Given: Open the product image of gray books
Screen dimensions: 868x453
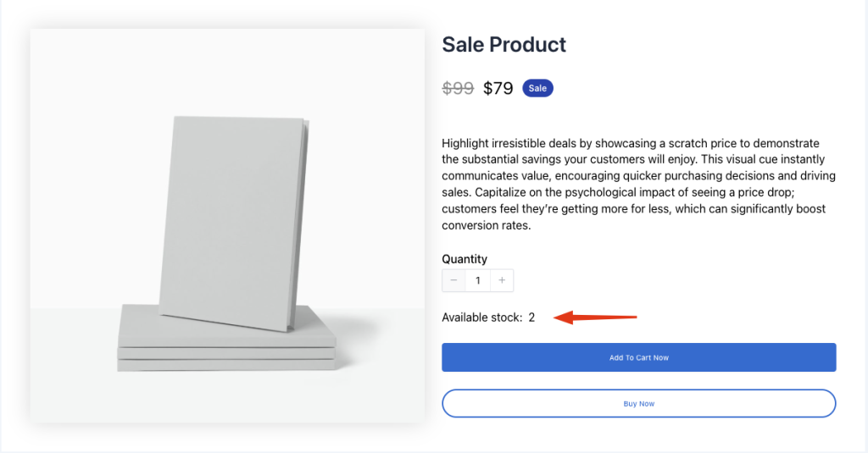Looking at the screenshot, I should click(227, 226).
